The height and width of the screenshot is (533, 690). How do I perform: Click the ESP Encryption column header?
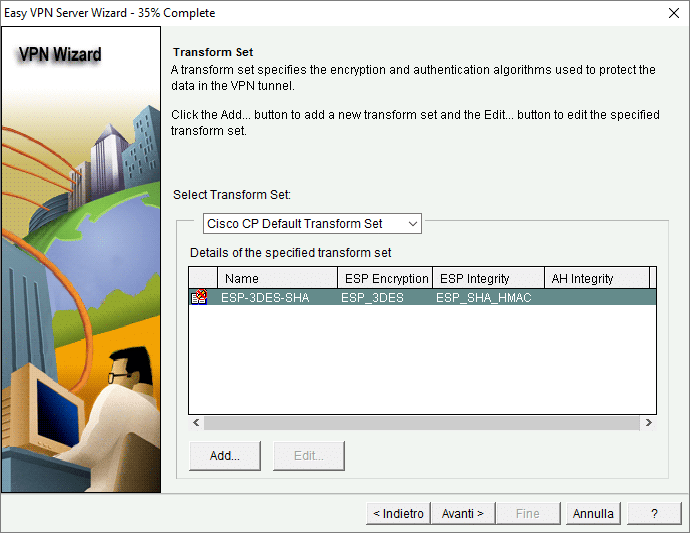click(385, 278)
